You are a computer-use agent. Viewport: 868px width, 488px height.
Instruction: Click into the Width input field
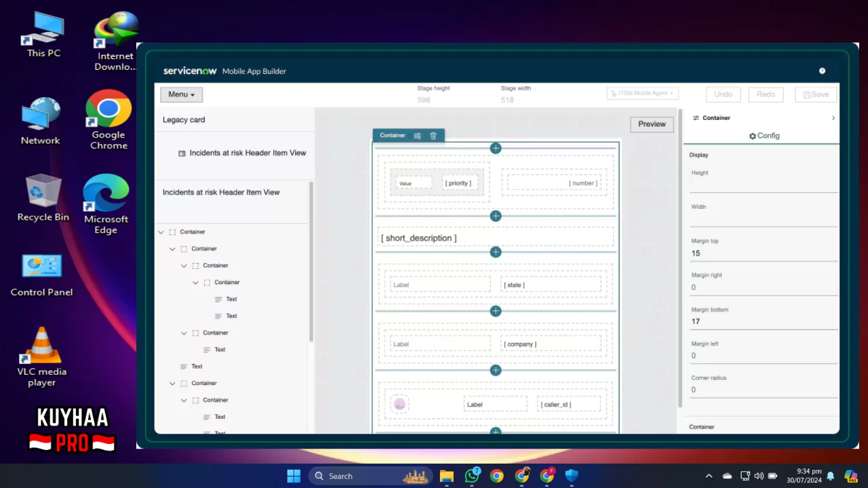(764, 219)
